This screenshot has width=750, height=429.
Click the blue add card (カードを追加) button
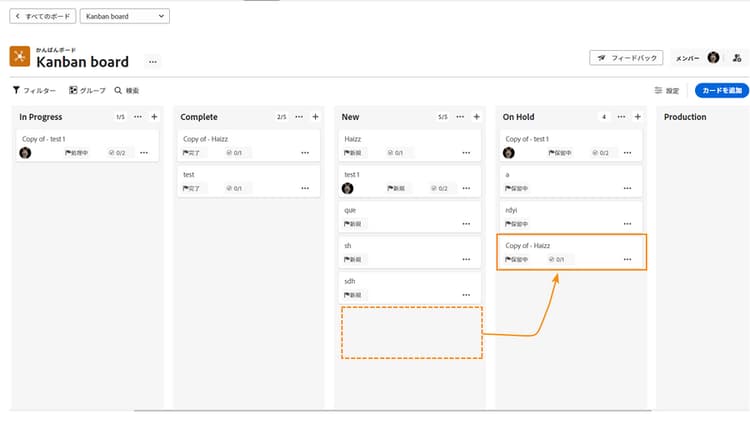(x=721, y=90)
